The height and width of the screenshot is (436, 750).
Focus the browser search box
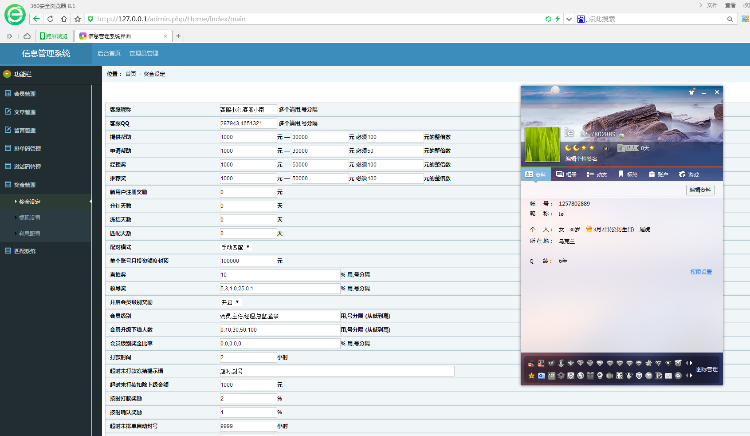point(655,19)
